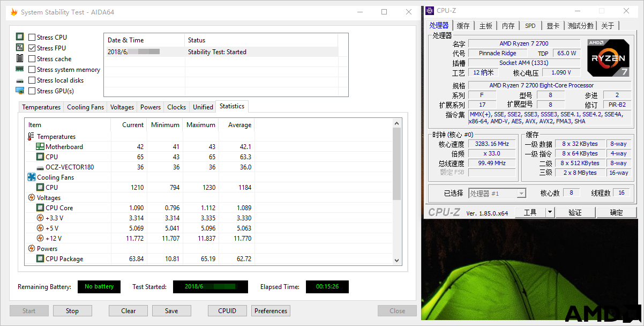Stop the stability test
Image resolution: width=644 pixels, height=326 pixels.
(x=72, y=311)
